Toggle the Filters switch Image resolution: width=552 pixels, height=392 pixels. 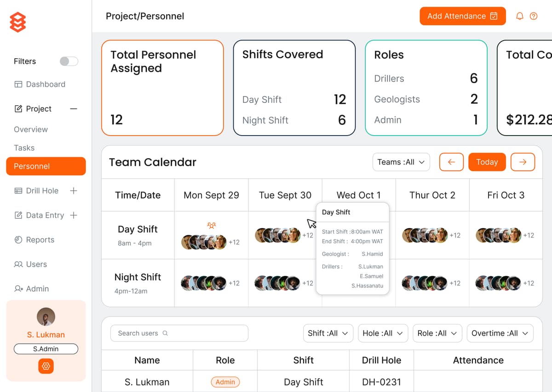point(69,61)
